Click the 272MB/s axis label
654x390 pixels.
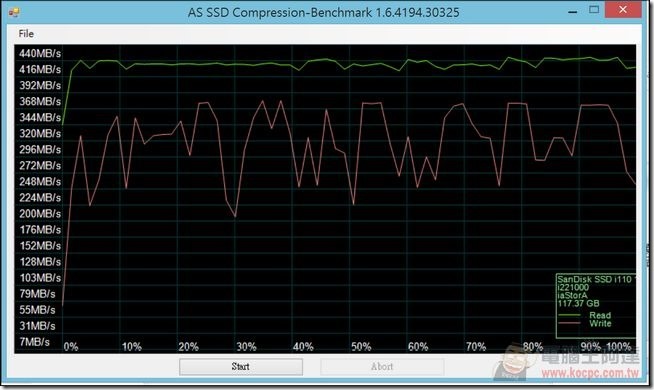point(40,166)
